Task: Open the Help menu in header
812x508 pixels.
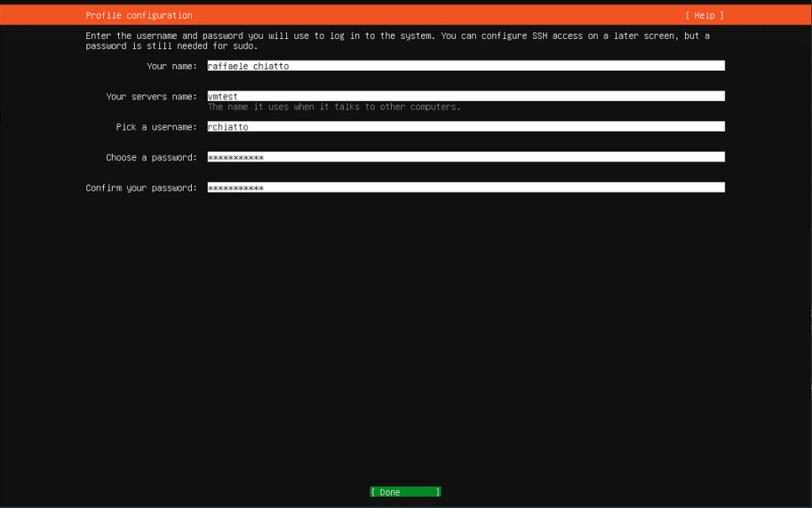Action: pyautogui.click(x=704, y=16)
